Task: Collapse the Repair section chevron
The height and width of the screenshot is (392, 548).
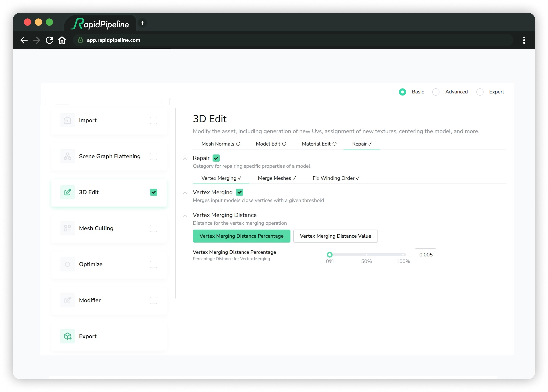Action: pyautogui.click(x=185, y=159)
